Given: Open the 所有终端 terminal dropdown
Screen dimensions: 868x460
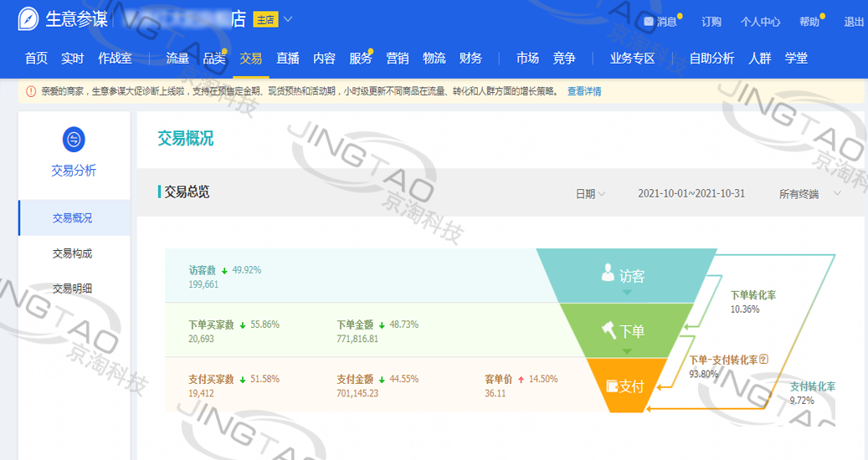Looking at the screenshot, I should click(810, 193).
